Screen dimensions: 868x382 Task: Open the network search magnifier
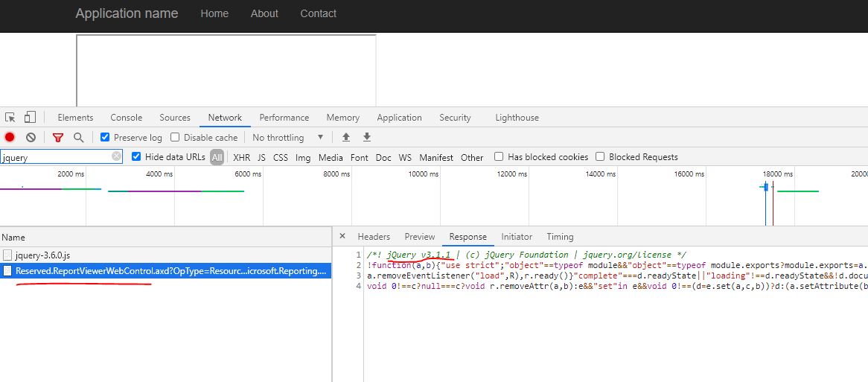(79, 137)
